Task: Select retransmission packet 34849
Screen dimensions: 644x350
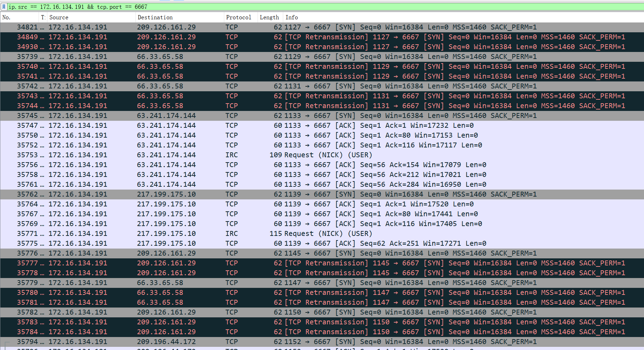Action: (x=322, y=37)
